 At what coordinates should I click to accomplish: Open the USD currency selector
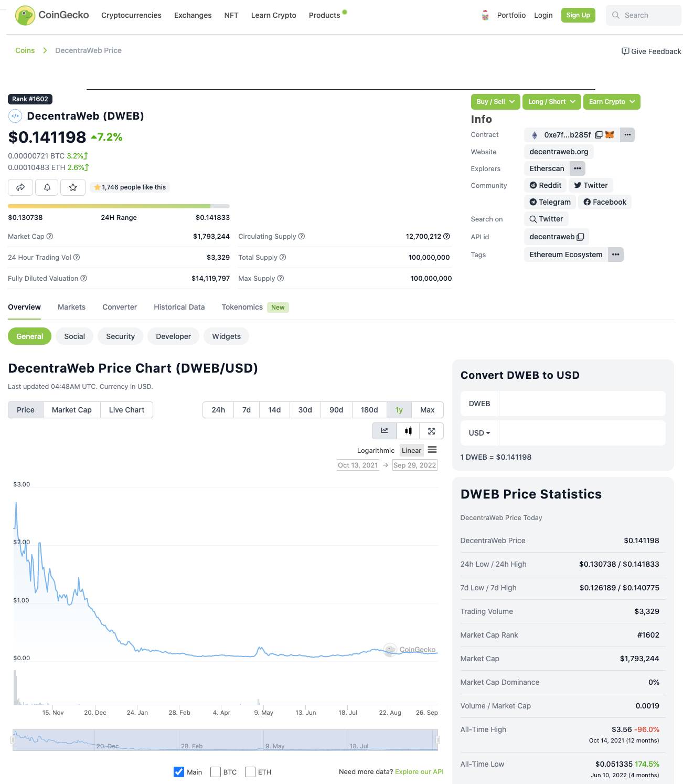point(479,433)
